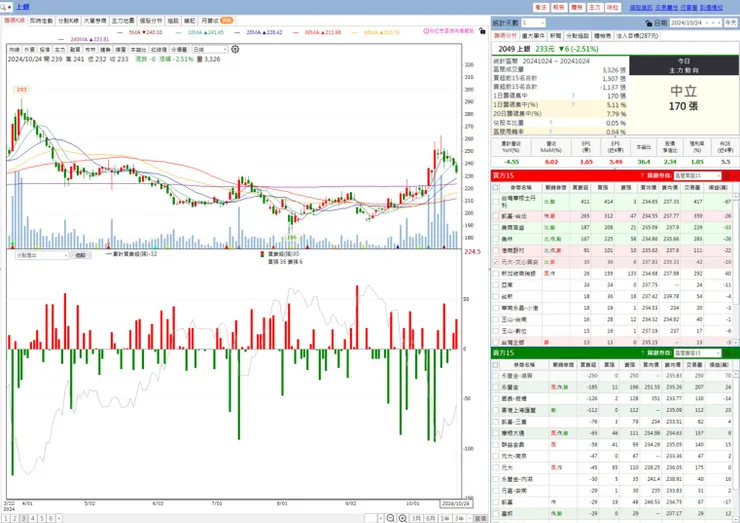Open the 統計天數 dropdown
Image resolution: width=740 pixels, height=523 pixels.
(533, 23)
